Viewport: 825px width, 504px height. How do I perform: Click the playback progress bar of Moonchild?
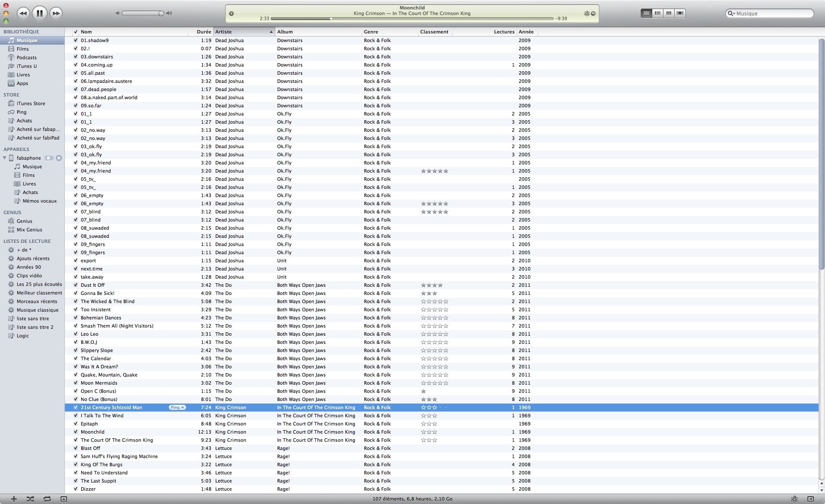(x=412, y=18)
